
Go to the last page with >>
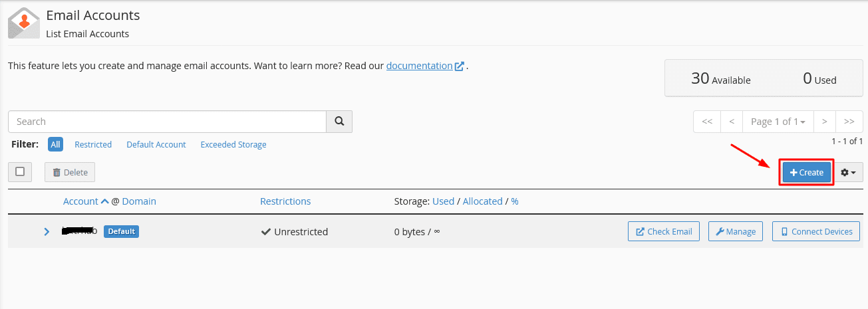[849, 122]
